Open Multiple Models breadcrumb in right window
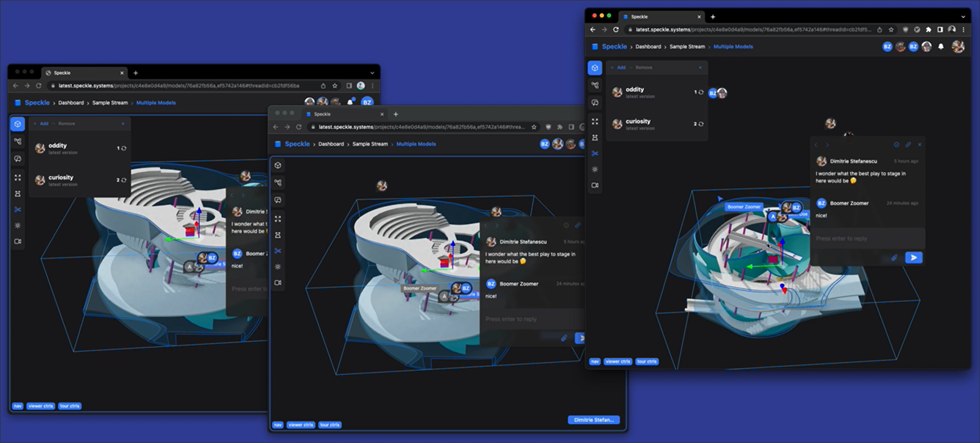 point(733,47)
